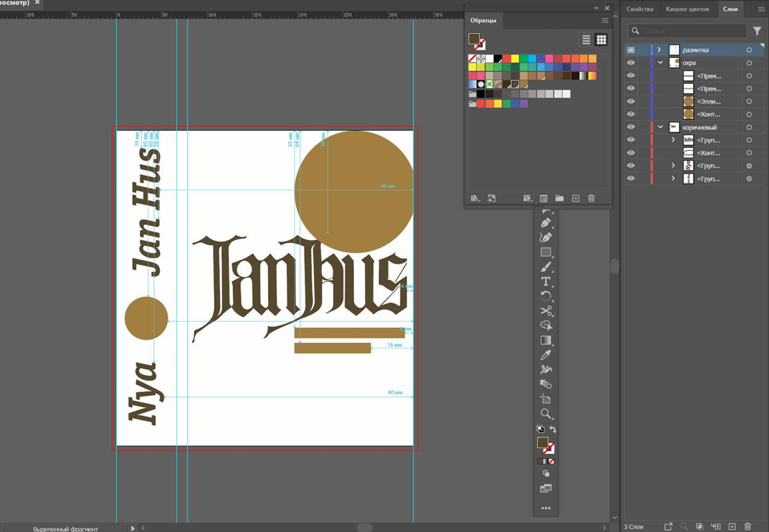Open the Образцы panel flyout menu
Screen dimensions: 769x532
pos(605,21)
